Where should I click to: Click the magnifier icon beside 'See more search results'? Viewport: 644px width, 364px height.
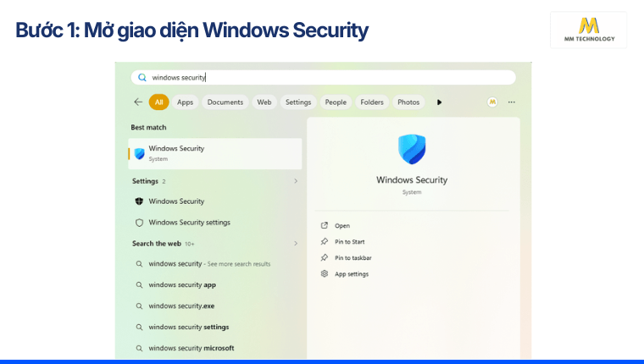point(139,264)
